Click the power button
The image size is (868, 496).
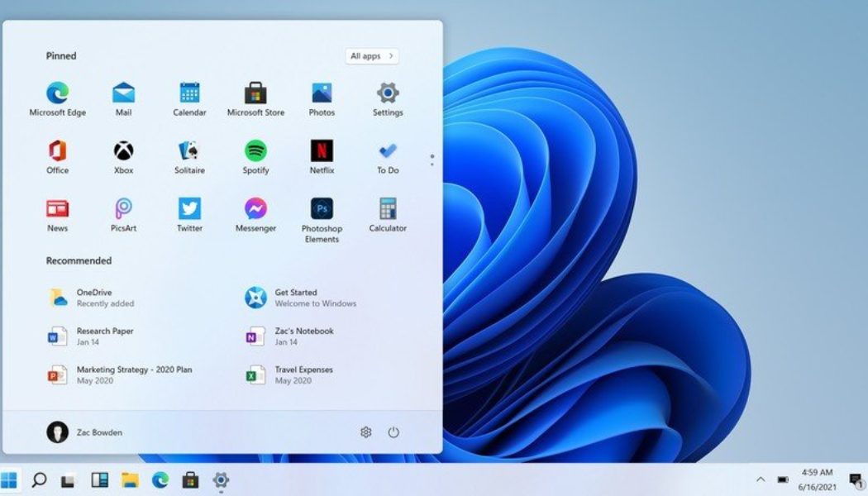click(x=394, y=432)
